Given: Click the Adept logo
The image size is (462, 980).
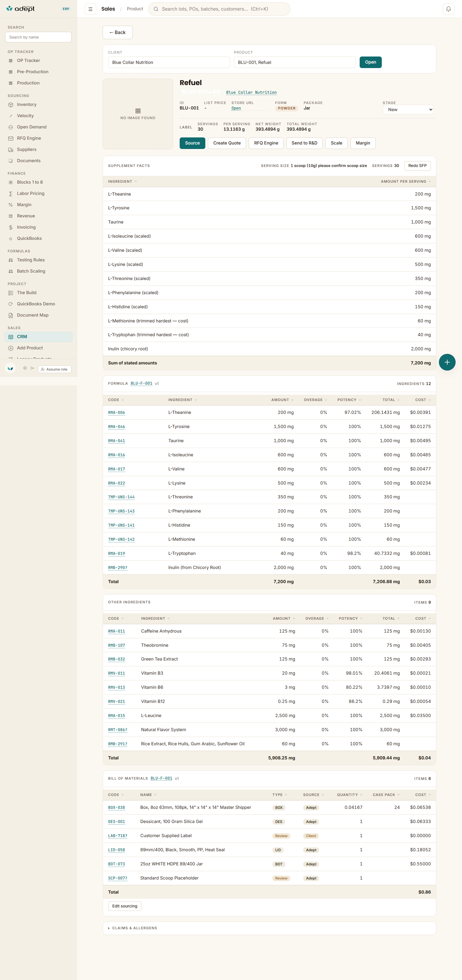Looking at the screenshot, I should [21, 8].
